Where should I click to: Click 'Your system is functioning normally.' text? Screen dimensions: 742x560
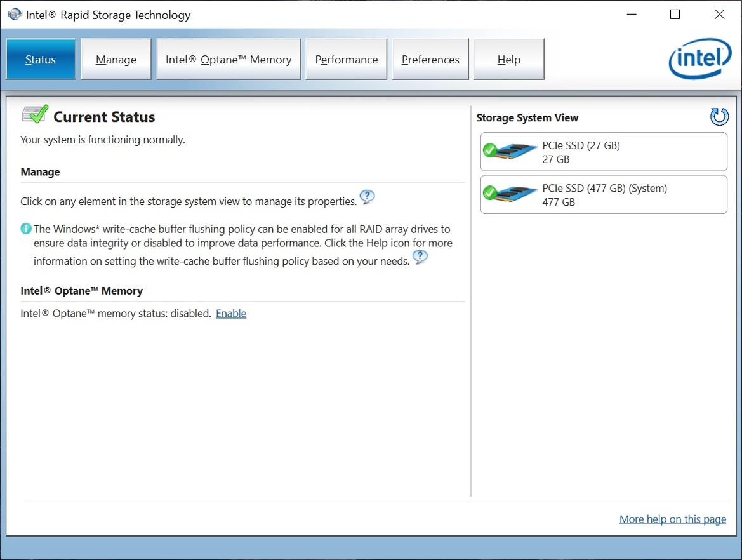click(103, 140)
